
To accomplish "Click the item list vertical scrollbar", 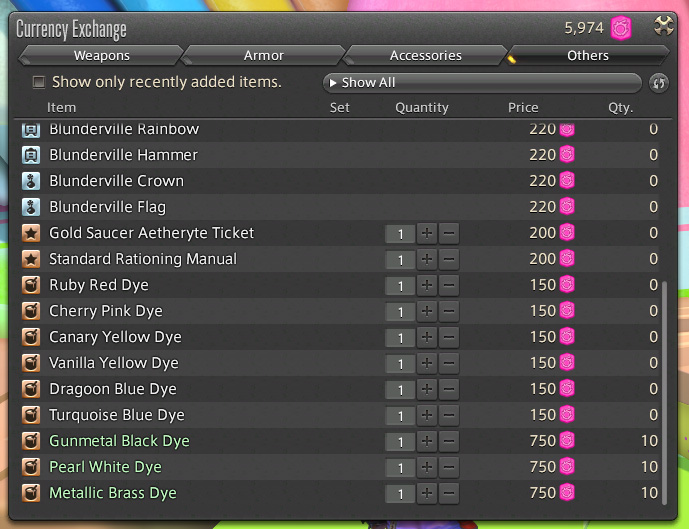I will (x=664, y=393).
